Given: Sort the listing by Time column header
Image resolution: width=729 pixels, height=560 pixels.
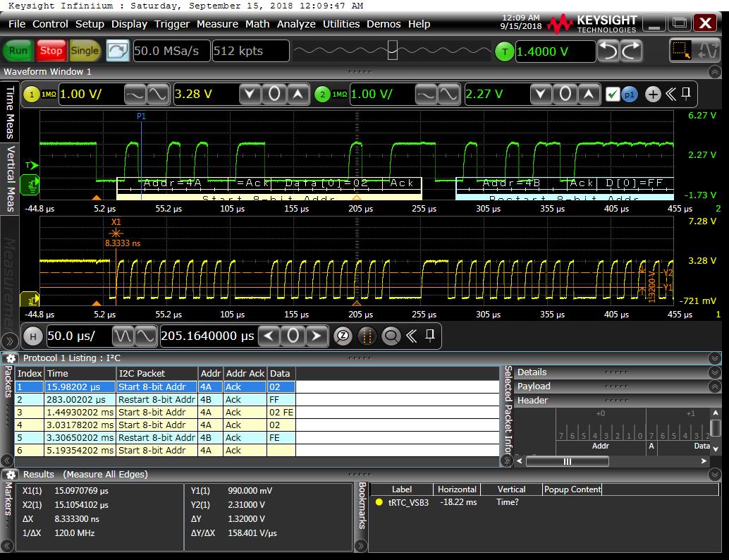Looking at the screenshot, I should pos(80,374).
